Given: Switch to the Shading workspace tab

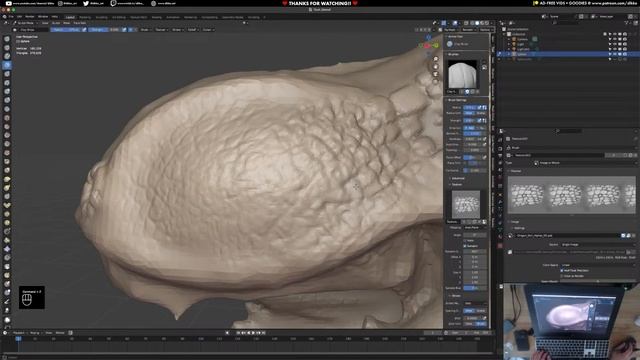Looking at the screenshot, I should (157, 17).
